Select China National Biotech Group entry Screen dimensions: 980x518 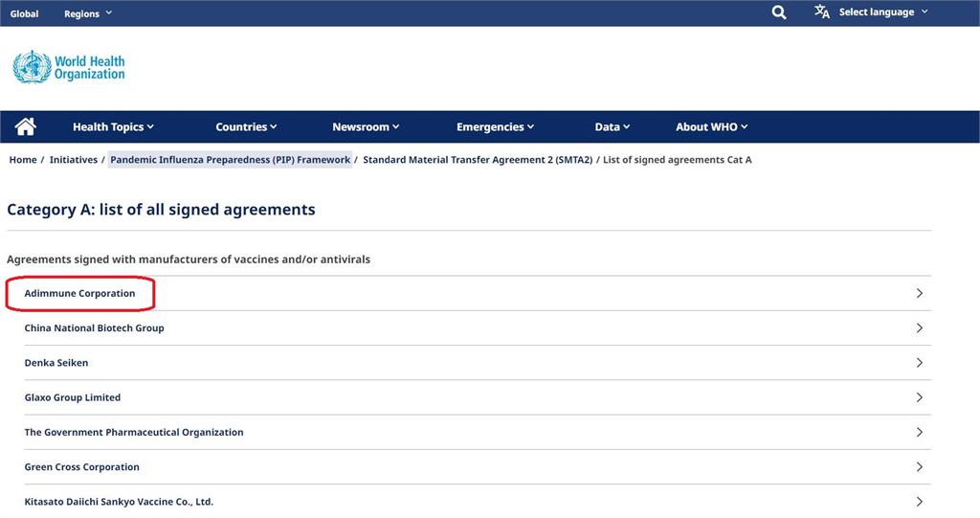pos(94,327)
